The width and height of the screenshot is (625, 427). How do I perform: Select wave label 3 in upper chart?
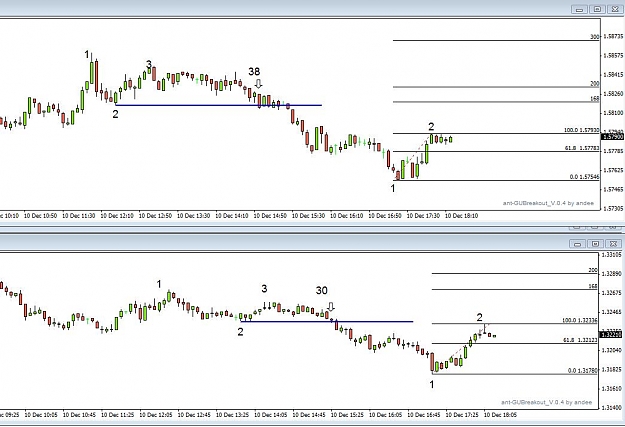point(149,64)
